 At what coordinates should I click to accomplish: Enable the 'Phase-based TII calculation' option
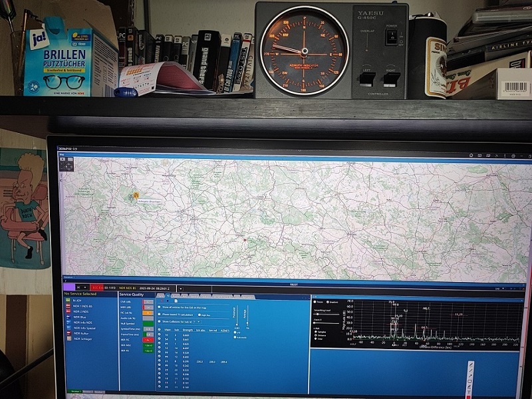click(158, 315)
